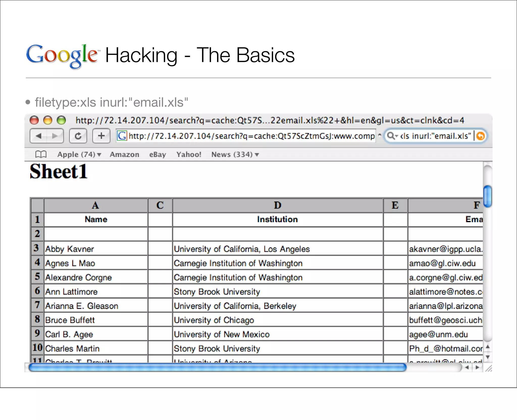Open the eBay bookmark
The width and height of the screenshot is (517, 420).
click(158, 154)
